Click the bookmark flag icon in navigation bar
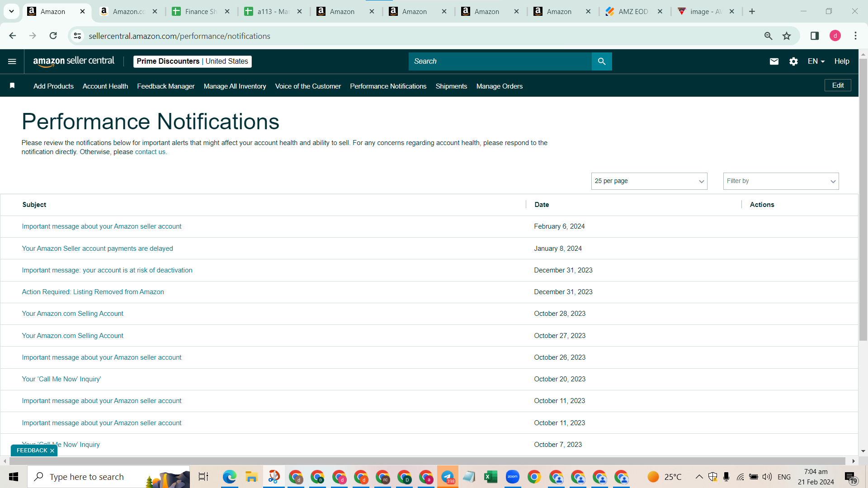 point(12,86)
